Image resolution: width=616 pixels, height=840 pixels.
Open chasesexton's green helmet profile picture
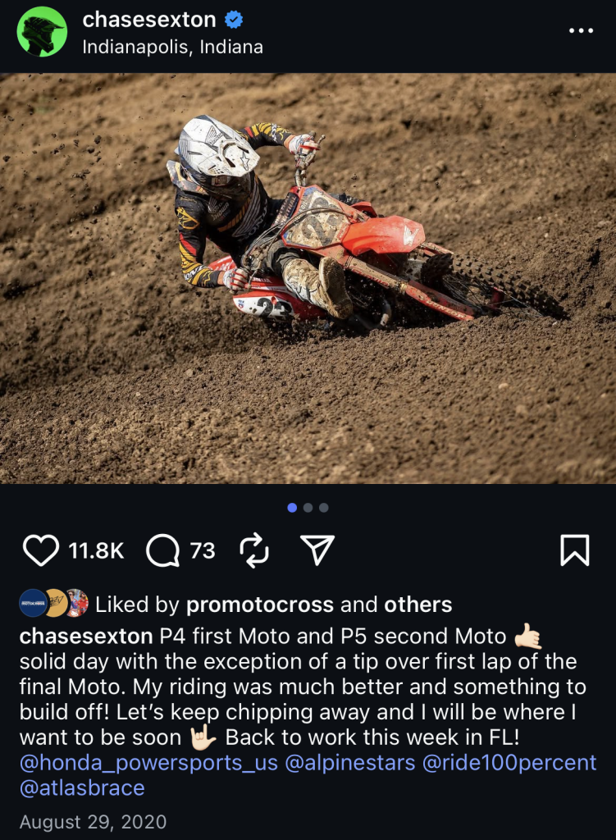tap(42, 32)
